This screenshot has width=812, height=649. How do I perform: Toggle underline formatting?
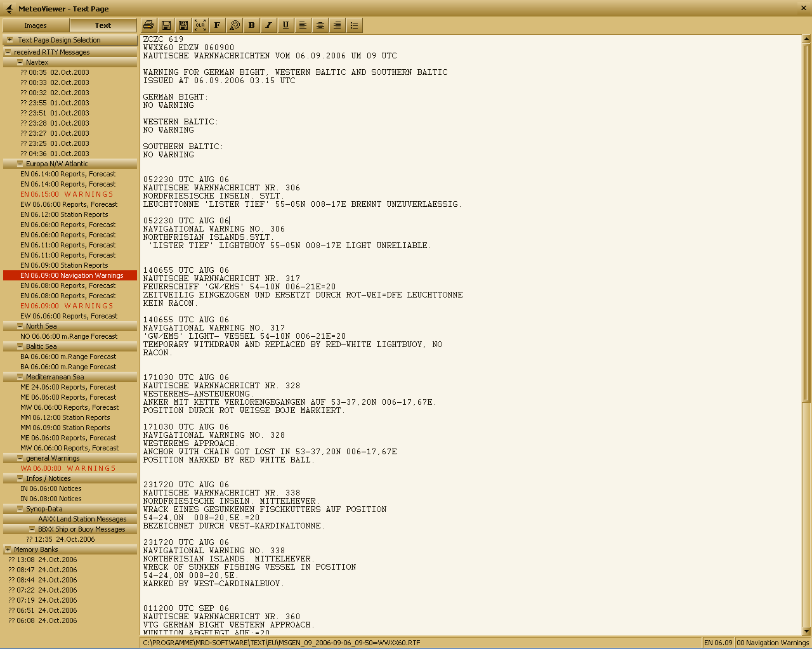coord(285,25)
